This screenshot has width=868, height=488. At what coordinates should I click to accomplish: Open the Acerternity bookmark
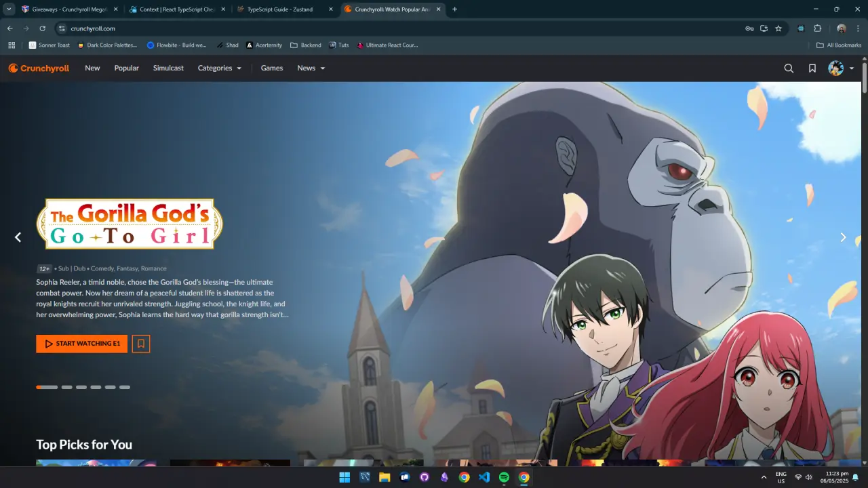point(264,45)
